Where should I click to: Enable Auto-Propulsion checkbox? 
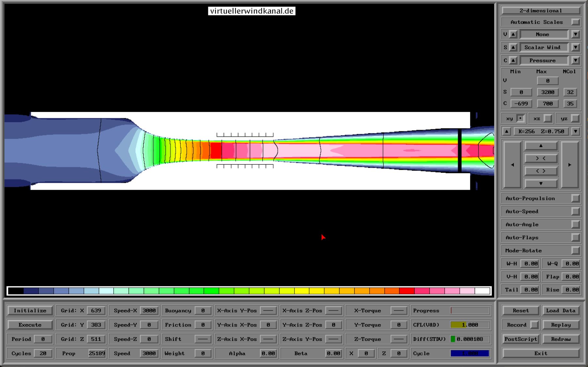[x=576, y=198]
